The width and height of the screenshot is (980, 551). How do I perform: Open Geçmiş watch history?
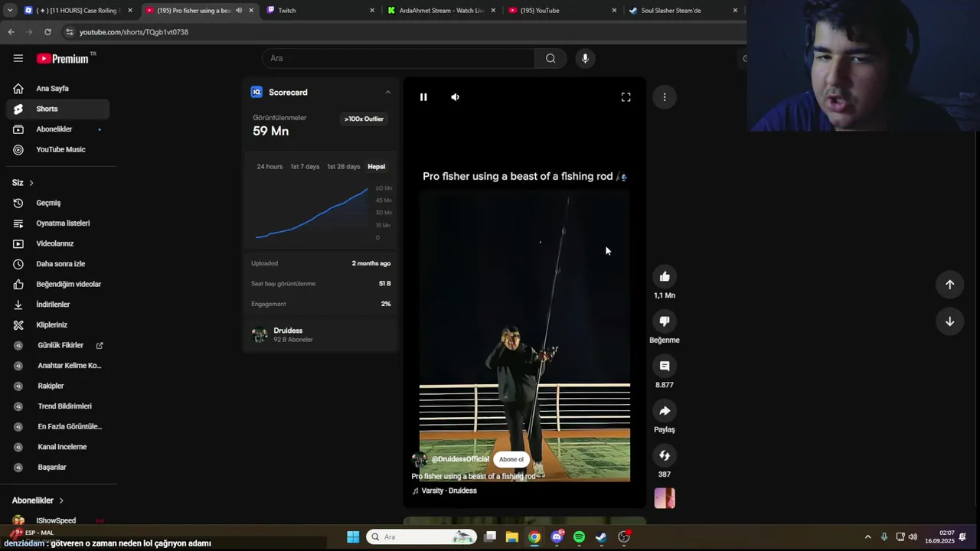click(58, 203)
